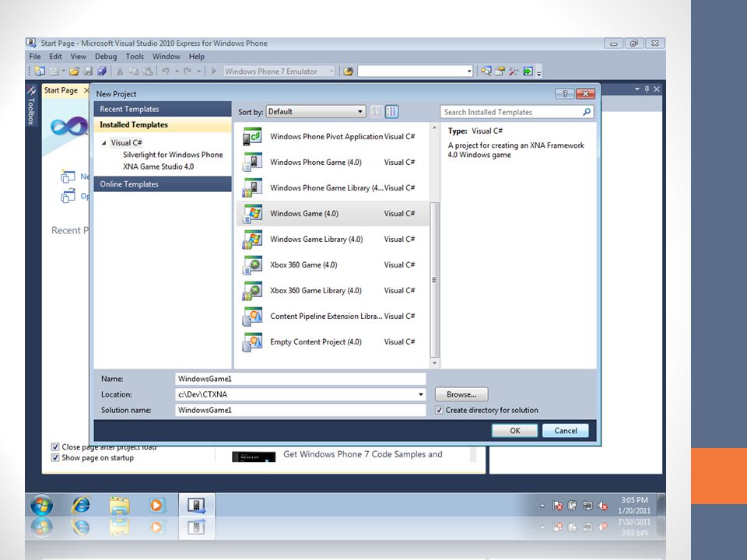Toggle Close page after project load checkbox

55,446
